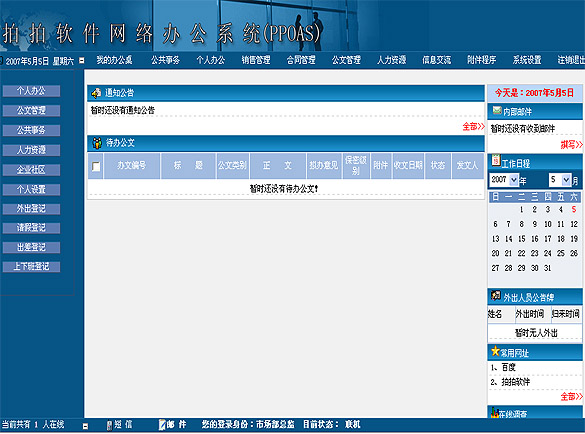Open the 拍拍软件 link
Image resolution: width=585 pixels, height=434 pixels.
click(x=516, y=382)
